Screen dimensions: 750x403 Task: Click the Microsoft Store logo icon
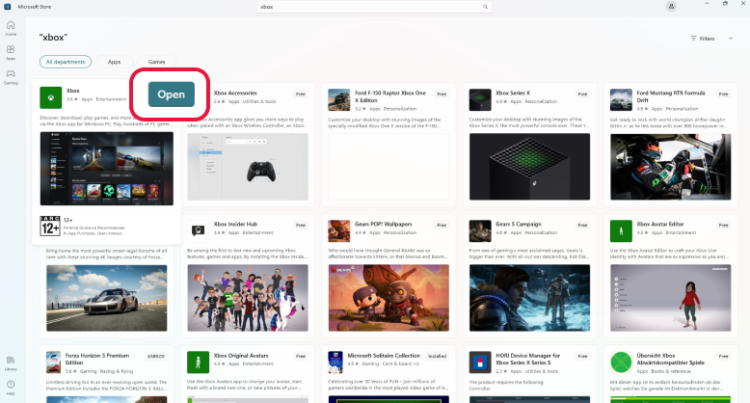[x=7, y=7]
